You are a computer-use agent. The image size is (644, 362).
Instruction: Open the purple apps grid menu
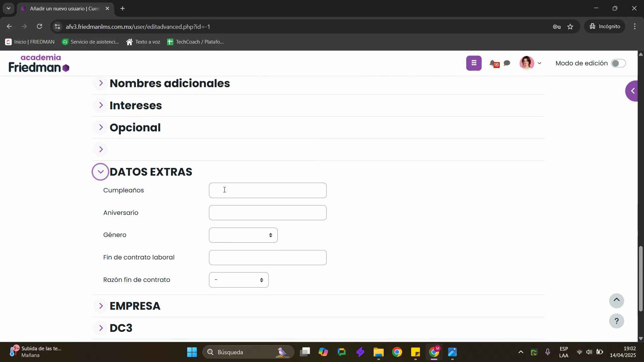(x=474, y=63)
